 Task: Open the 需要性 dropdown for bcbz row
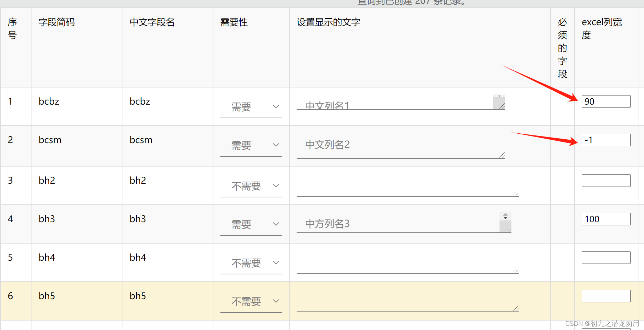[251, 107]
